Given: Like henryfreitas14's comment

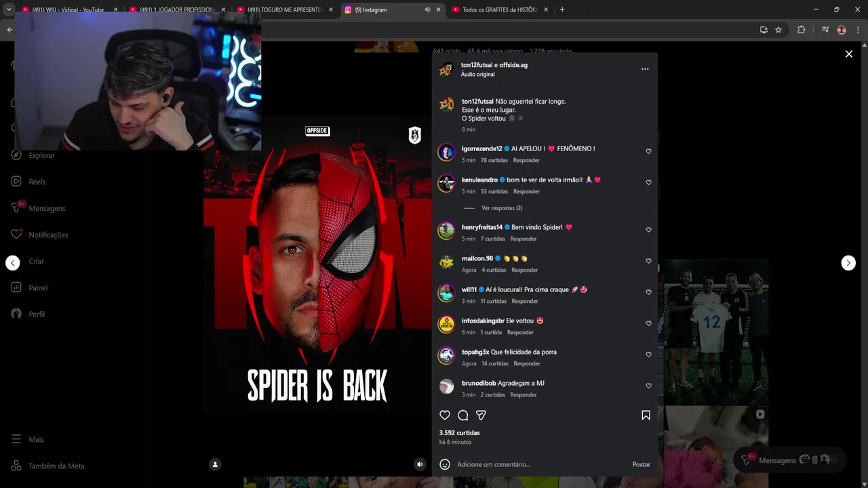Looking at the screenshot, I should tap(648, 230).
